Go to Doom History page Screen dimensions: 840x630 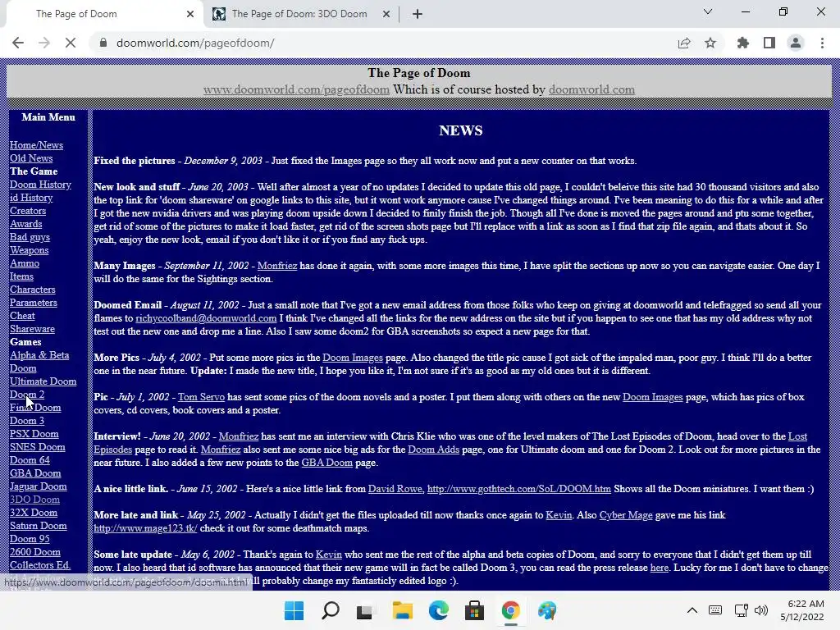tap(41, 185)
